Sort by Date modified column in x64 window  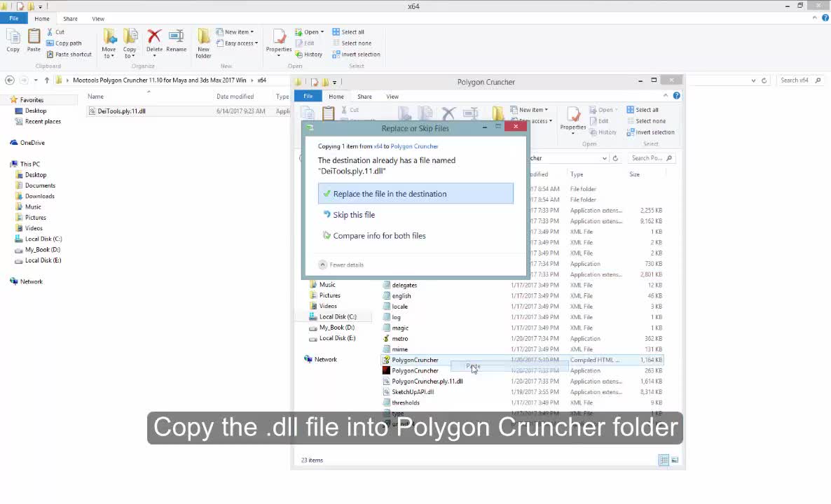(x=235, y=97)
